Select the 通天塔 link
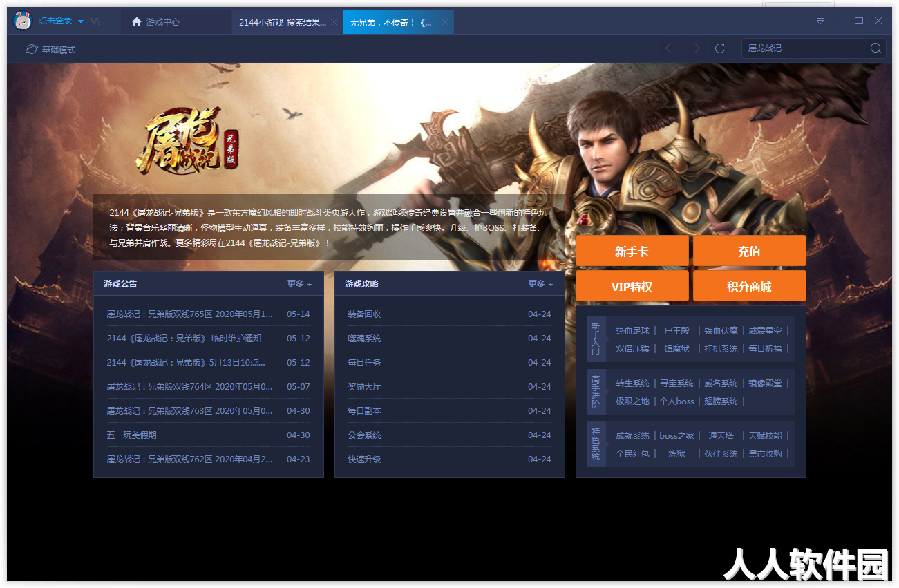This screenshot has width=899, height=588. click(x=721, y=436)
